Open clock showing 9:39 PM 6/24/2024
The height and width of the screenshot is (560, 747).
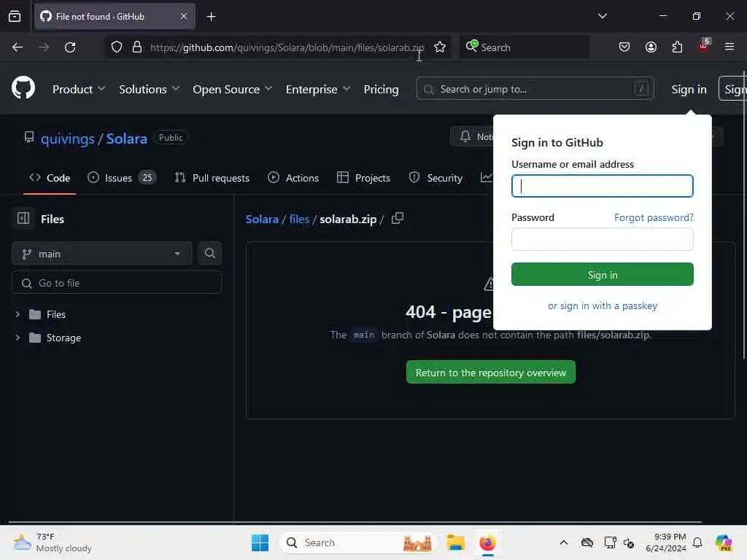[666, 542]
